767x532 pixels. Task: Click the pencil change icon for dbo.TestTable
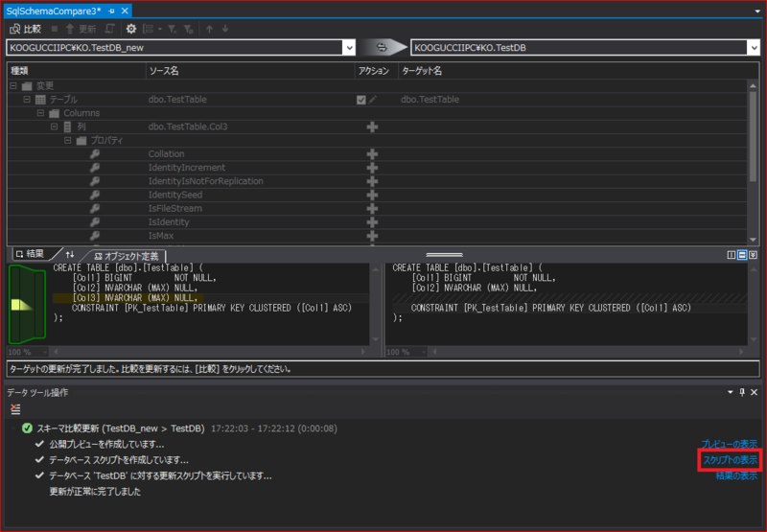click(373, 100)
